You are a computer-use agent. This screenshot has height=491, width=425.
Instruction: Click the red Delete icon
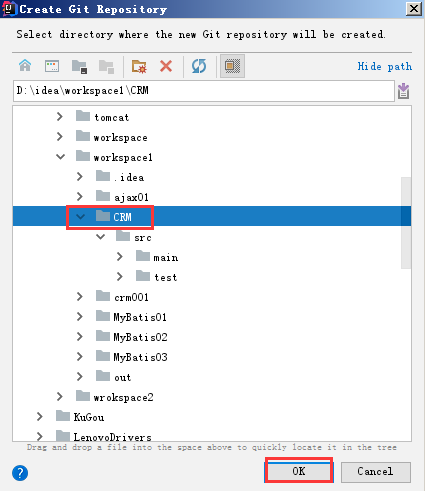click(x=166, y=66)
